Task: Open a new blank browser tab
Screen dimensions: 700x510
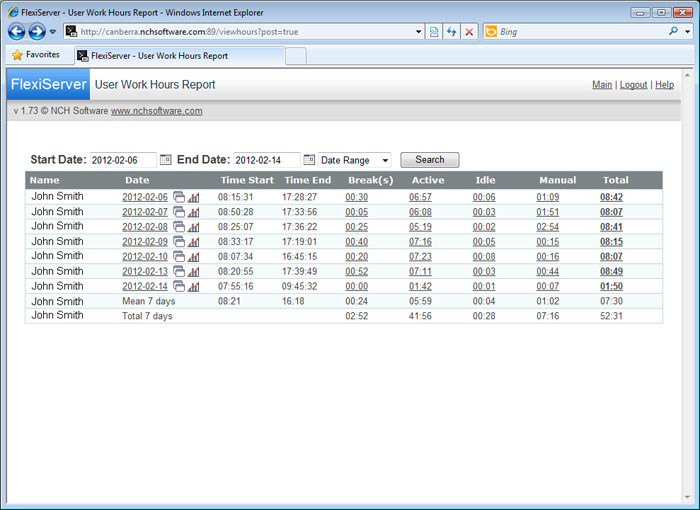Action: point(296,56)
